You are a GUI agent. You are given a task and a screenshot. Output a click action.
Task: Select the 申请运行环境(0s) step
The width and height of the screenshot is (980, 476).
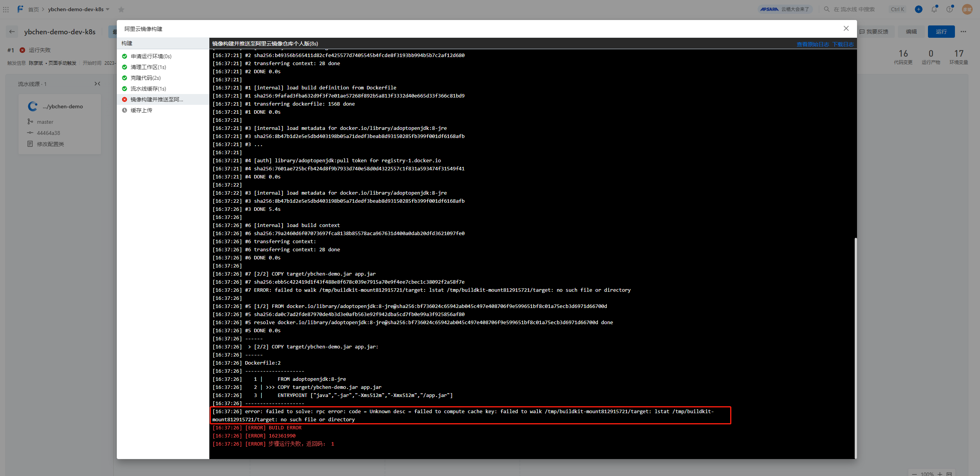click(x=163, y=56)
